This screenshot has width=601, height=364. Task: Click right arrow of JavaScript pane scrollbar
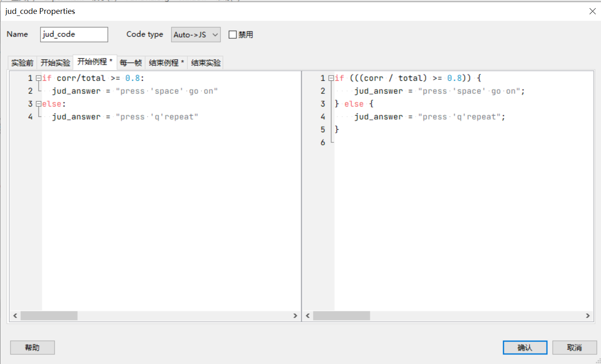coord(588,316)
